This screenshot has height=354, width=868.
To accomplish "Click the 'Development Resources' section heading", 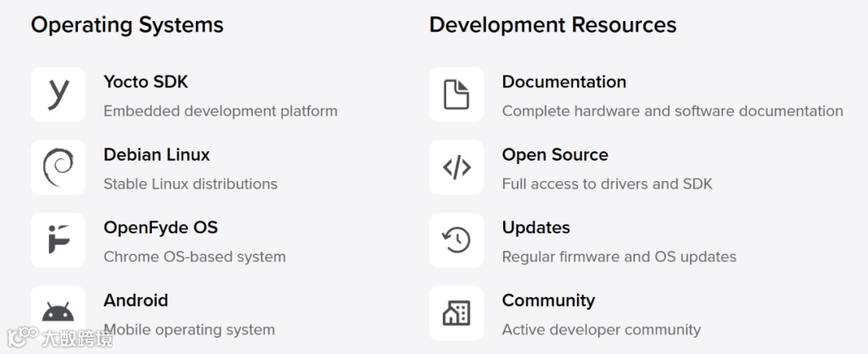I will [552, 25].
